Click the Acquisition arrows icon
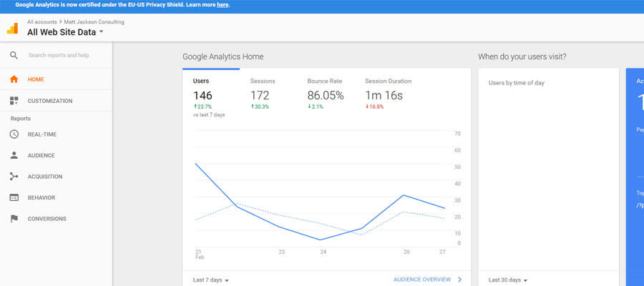 (14, 177)
